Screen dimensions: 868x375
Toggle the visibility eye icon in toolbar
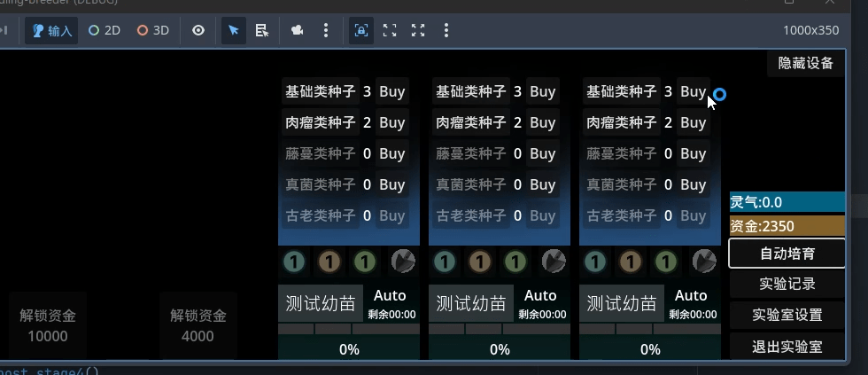(x=198, y=30)
